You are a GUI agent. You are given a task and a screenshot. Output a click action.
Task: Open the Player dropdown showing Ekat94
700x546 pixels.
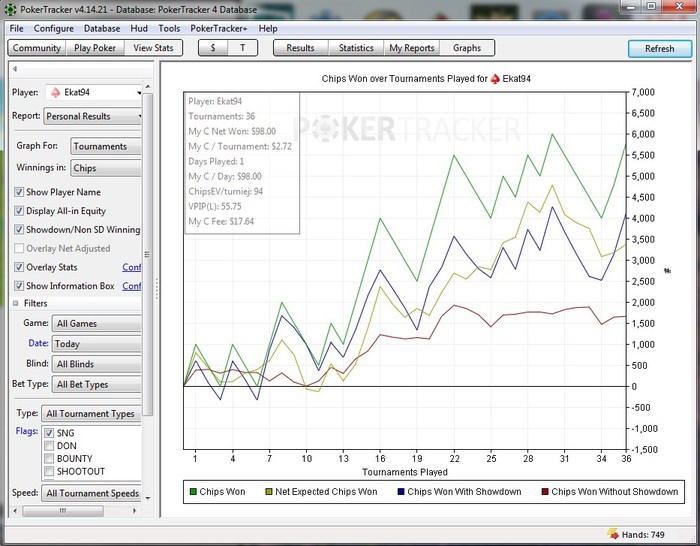[x=93, y=92]
